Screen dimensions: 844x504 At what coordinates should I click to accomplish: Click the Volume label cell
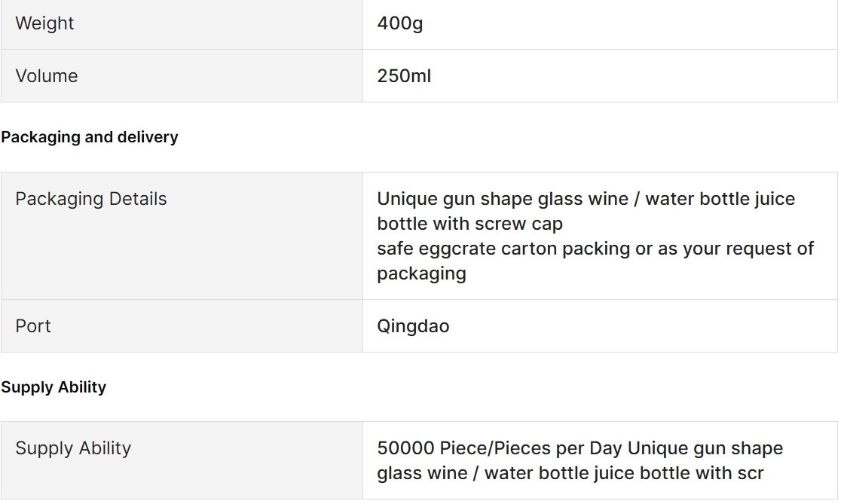pyautogui.click(x=182, y=76)
